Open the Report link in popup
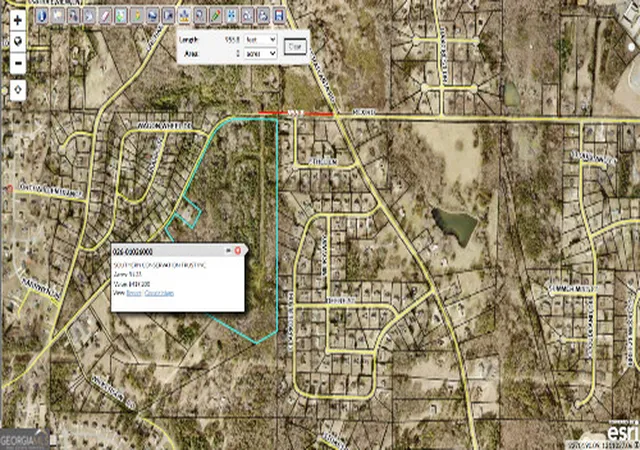Screen dimensions: 640x450 click(133, 293)
